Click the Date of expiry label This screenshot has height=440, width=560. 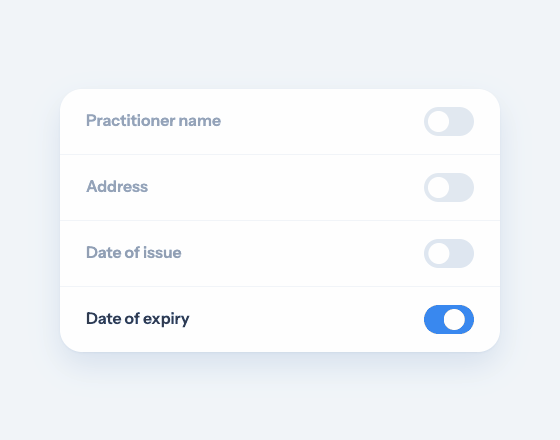click(138, 319)
